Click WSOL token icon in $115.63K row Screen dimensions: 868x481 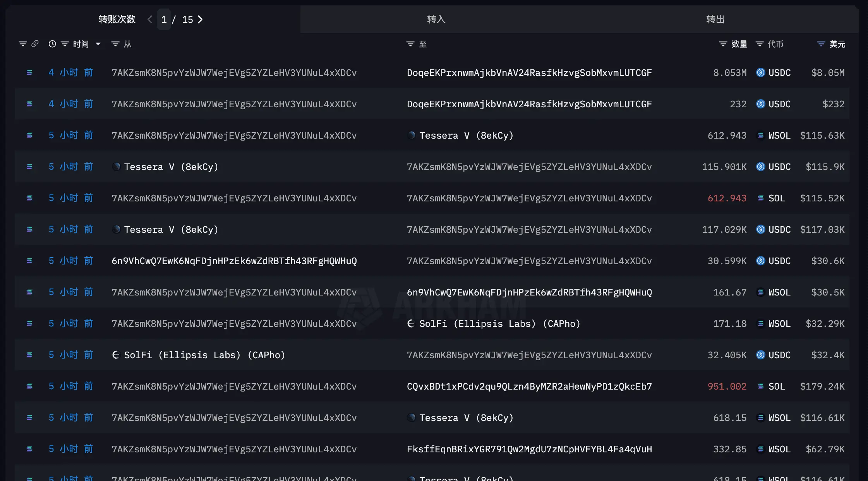tap(760, 136)
